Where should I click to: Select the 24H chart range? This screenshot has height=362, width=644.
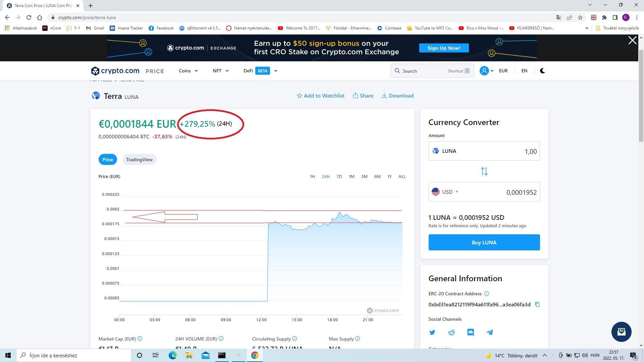[x=325, y=176]
